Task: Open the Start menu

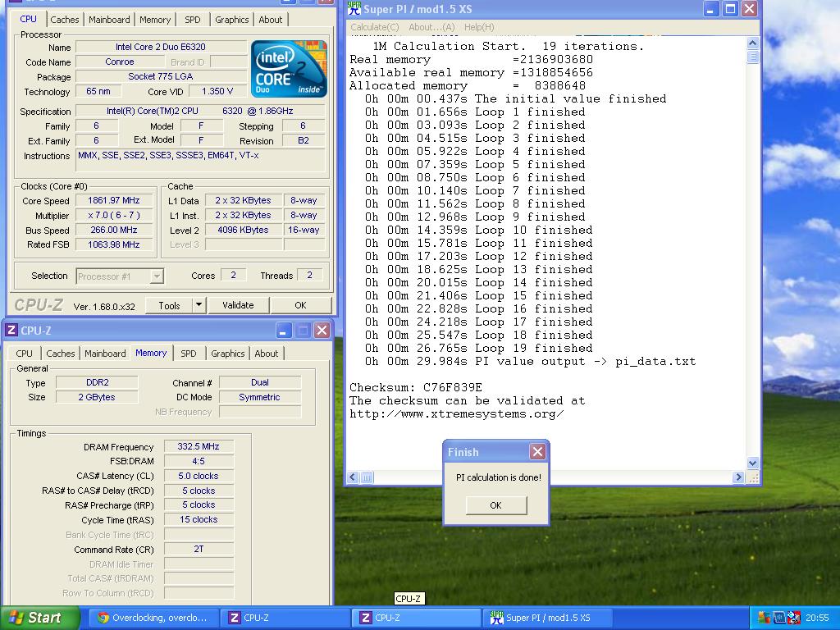Action: pyautogui.click(x=40, y=618)
